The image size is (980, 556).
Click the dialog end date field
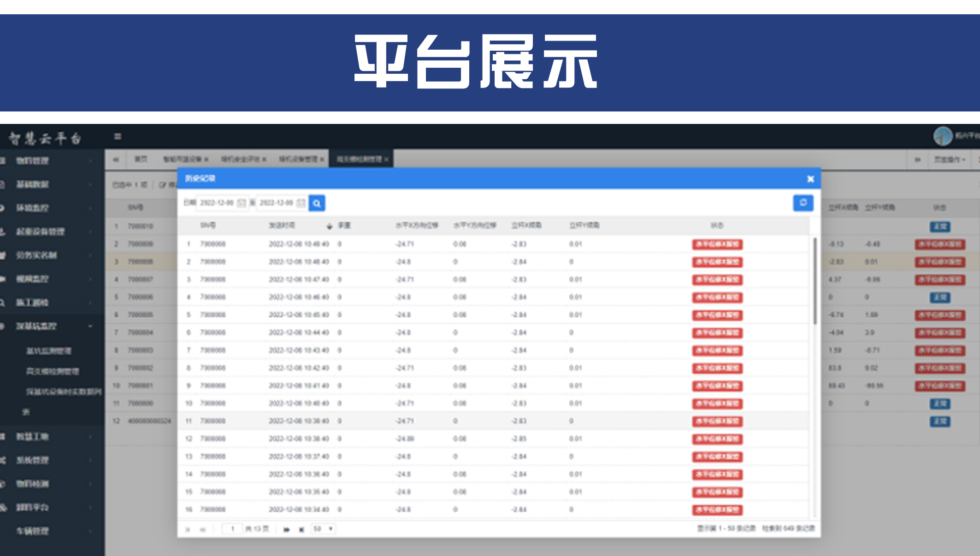tap(282, 203)
